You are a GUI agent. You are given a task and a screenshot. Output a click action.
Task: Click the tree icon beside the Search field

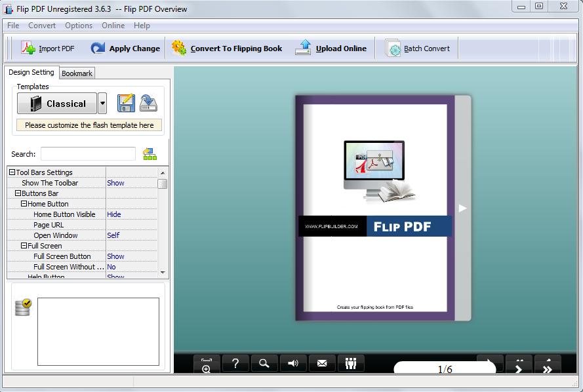coord(150,154)
